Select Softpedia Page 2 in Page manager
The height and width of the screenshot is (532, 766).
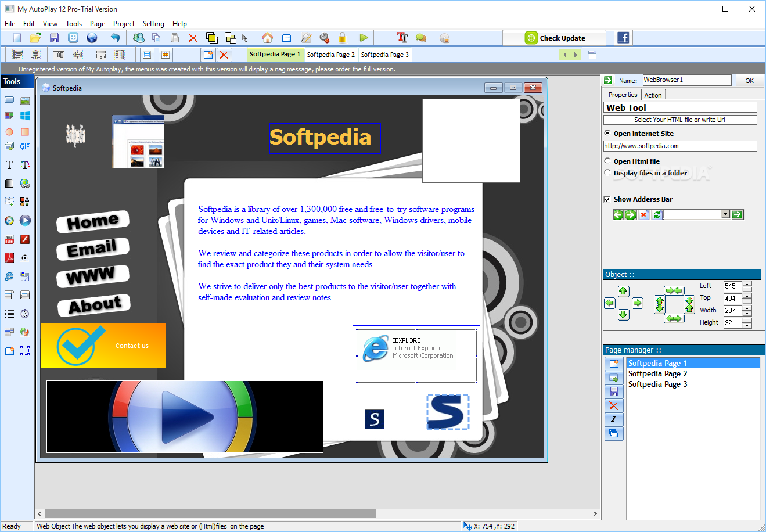693,373
